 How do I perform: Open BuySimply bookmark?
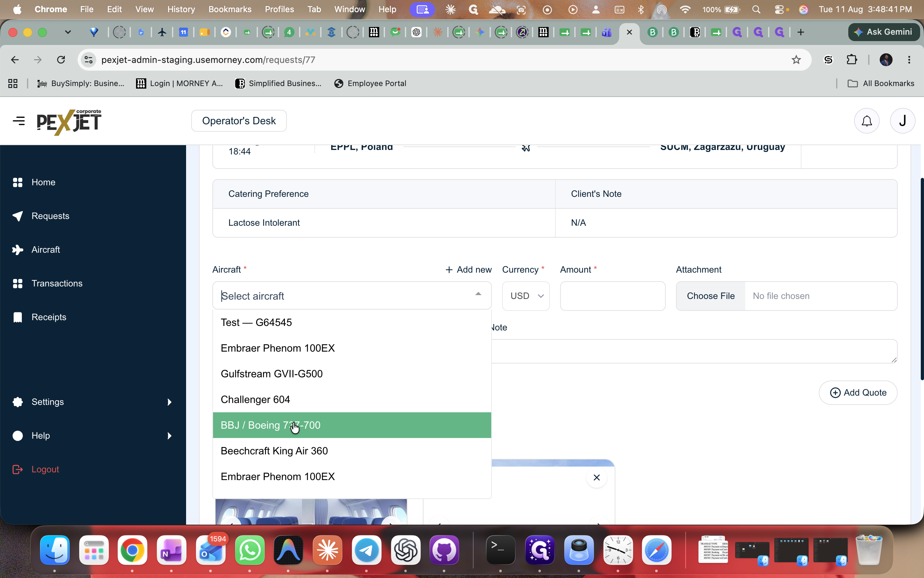(81, 83)
